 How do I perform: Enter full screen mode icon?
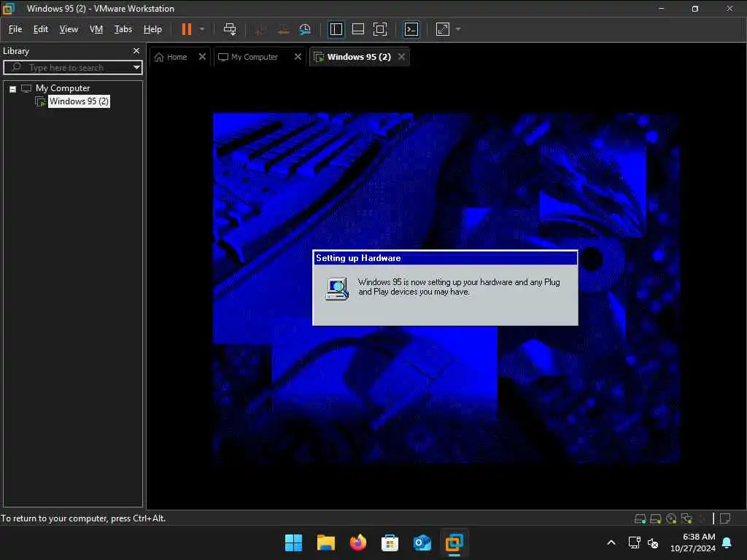pyautogui.click(x=379, y=29)
